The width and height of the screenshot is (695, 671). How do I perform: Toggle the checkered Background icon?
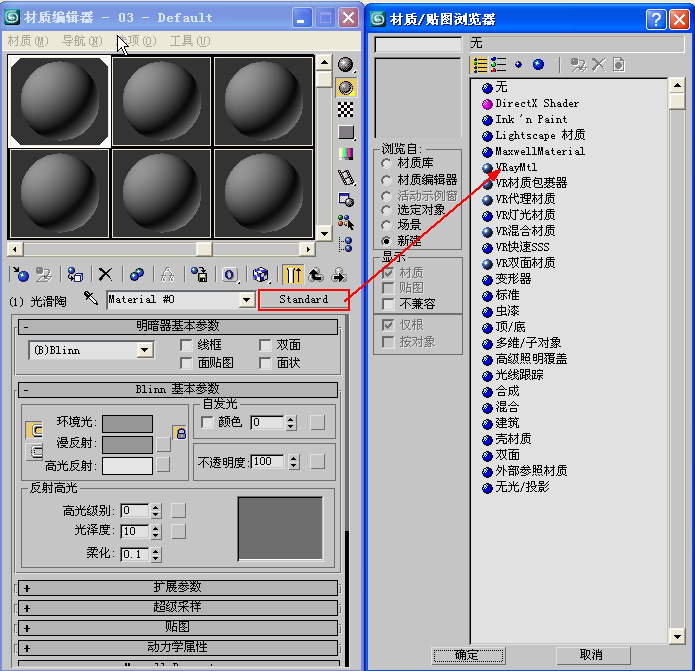pyautogui.click(x=346, y=109)
